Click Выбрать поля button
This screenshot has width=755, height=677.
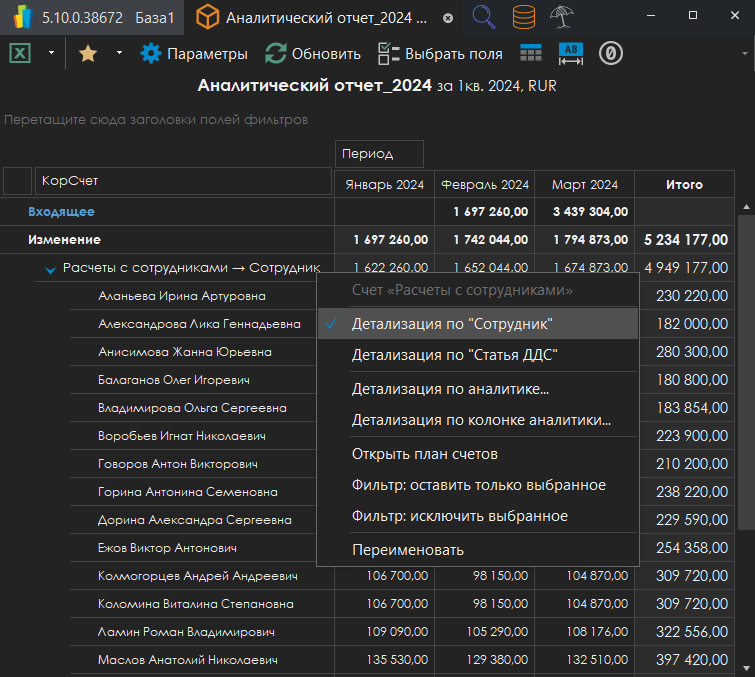(440, 54)
